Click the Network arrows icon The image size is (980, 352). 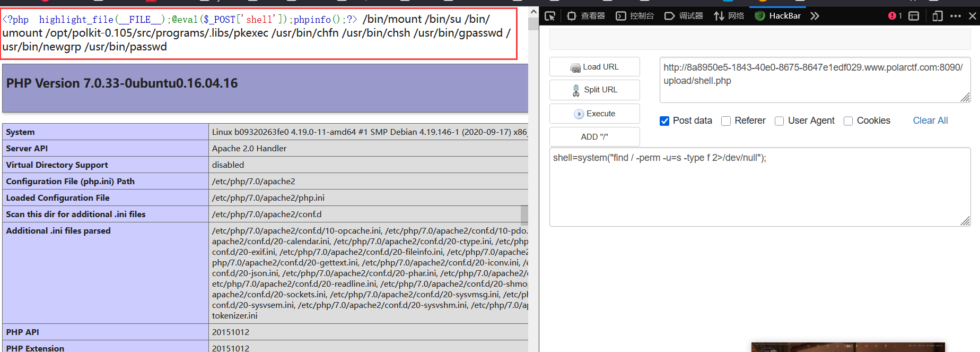719,16
